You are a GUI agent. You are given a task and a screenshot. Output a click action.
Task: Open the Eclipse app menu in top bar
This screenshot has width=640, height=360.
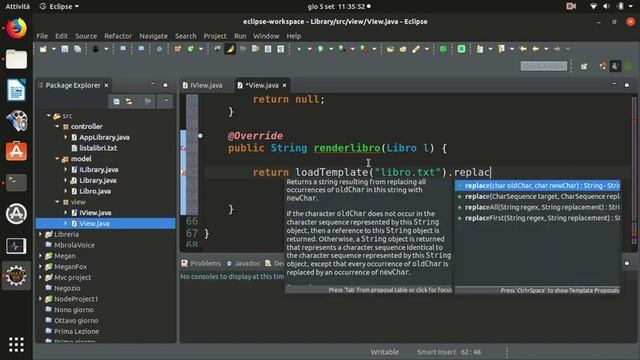coord(59,7)
